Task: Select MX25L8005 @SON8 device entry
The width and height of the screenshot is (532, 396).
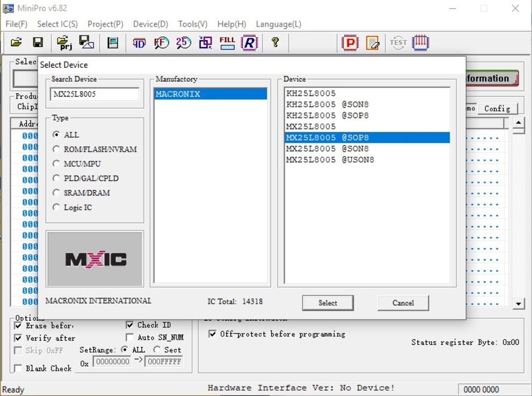Action: 367,148
